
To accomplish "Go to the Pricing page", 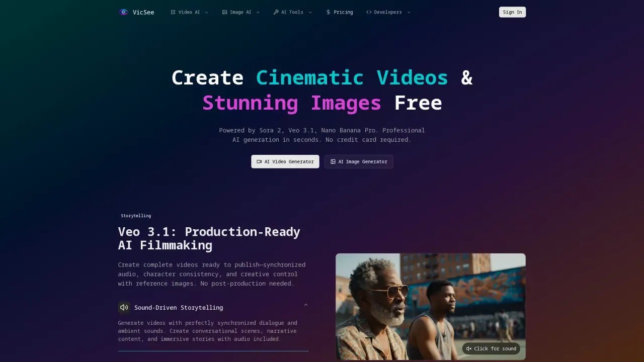I will point(340,12).
